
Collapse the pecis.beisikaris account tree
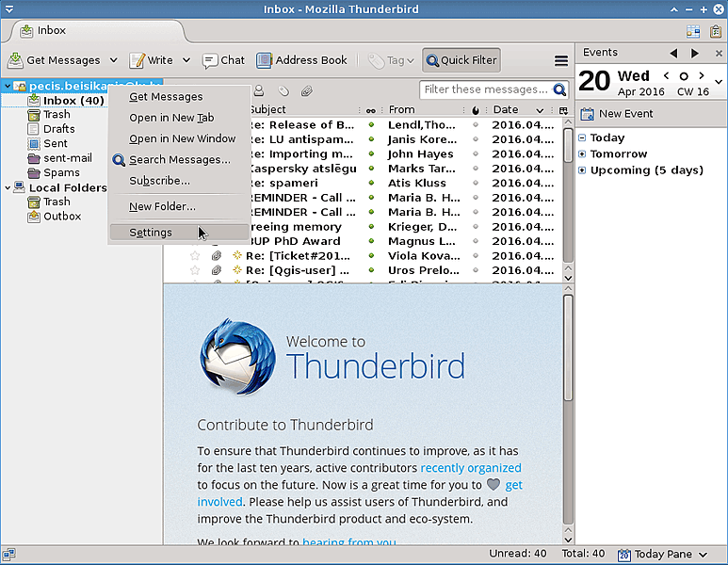pyautogui.click(x=8, y=87)
